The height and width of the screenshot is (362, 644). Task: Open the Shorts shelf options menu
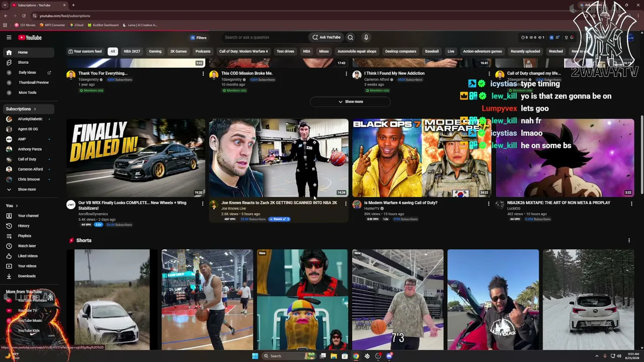tap(629, 240)
